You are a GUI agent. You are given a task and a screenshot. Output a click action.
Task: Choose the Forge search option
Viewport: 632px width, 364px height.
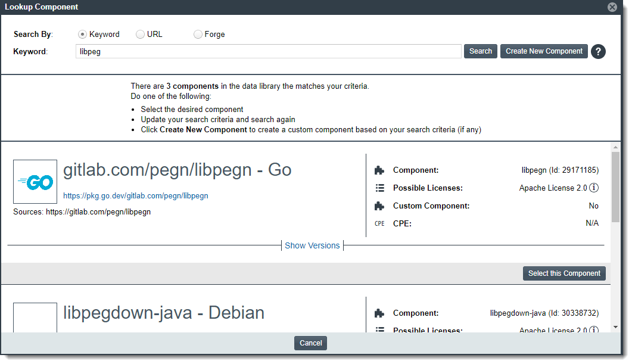coord(198,35)
